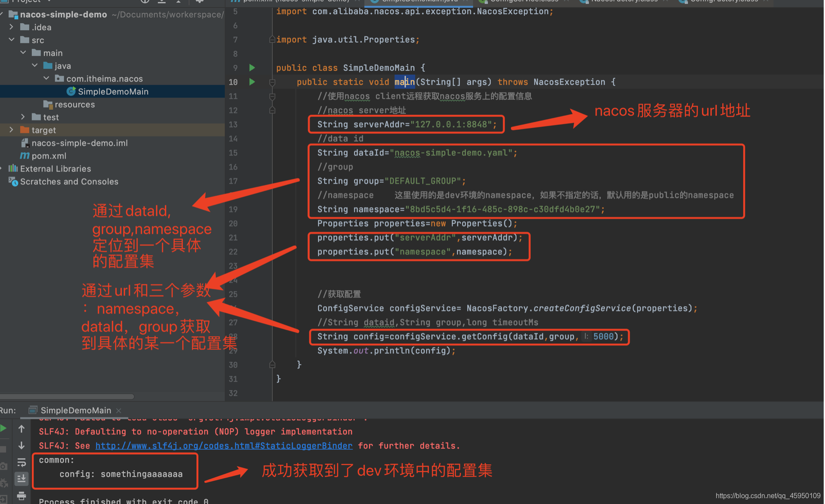Screen dimensions: 825x504
Task: Expand the .idea folder
Action: point(11,27)
